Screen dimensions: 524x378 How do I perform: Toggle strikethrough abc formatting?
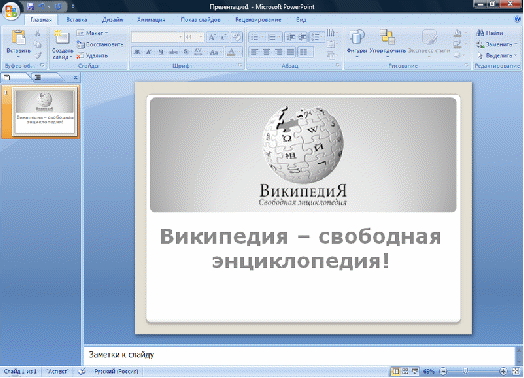click(173, 52)
